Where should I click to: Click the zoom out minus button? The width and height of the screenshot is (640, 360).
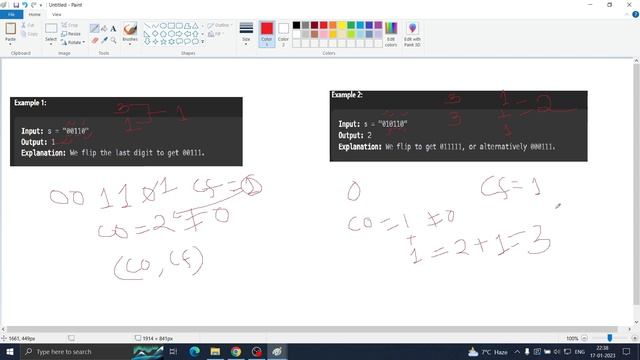click(x=584, y=338)
